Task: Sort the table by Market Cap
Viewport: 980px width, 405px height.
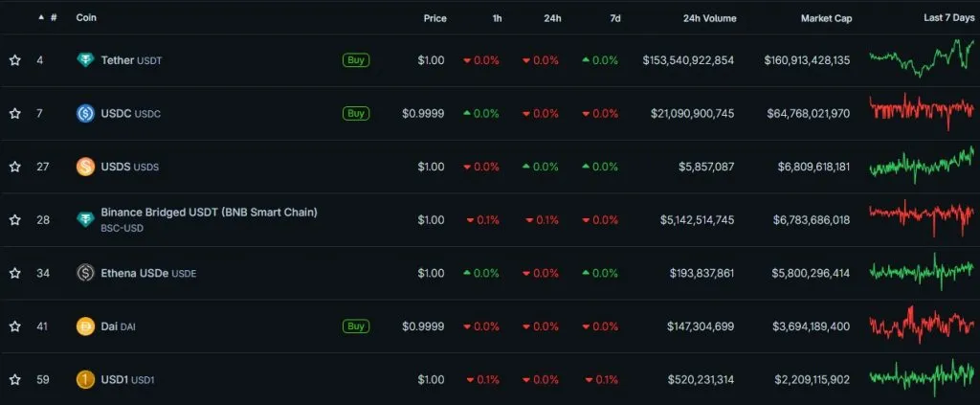Action: (x=826, y=18)
